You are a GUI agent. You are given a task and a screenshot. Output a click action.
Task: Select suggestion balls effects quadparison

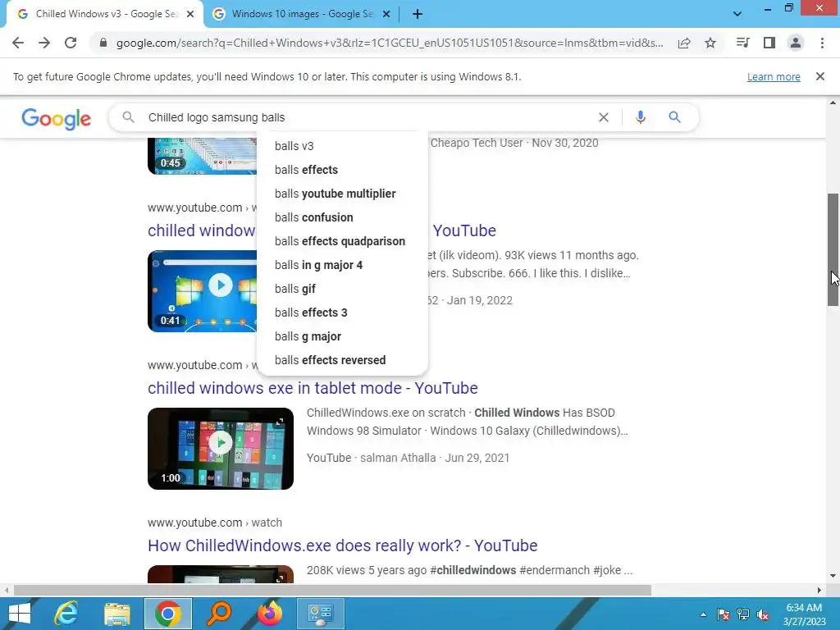pyautogui.click(x=342, y=241)
